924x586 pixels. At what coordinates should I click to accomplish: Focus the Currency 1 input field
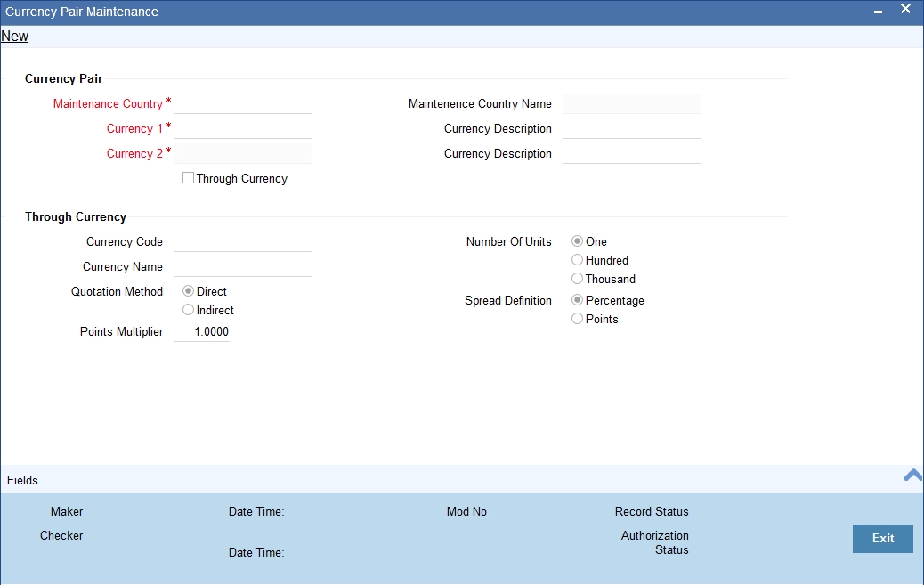242,128
